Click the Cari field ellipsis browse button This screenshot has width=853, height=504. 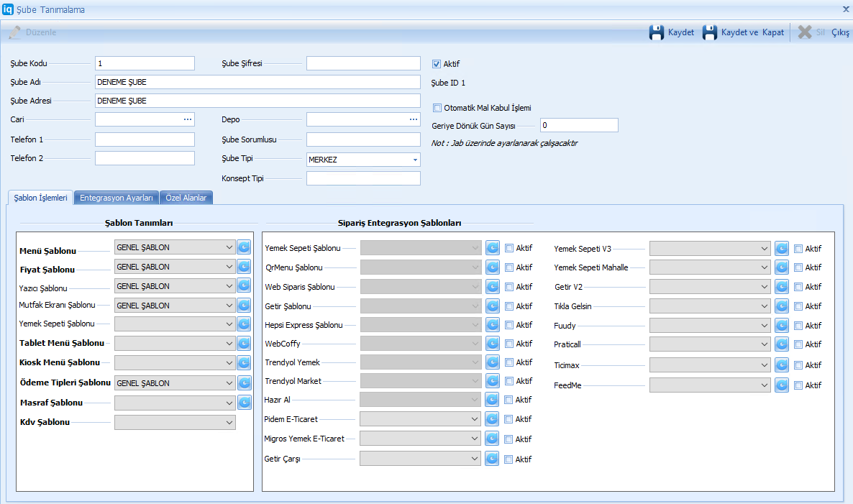(x=188, y=119)
